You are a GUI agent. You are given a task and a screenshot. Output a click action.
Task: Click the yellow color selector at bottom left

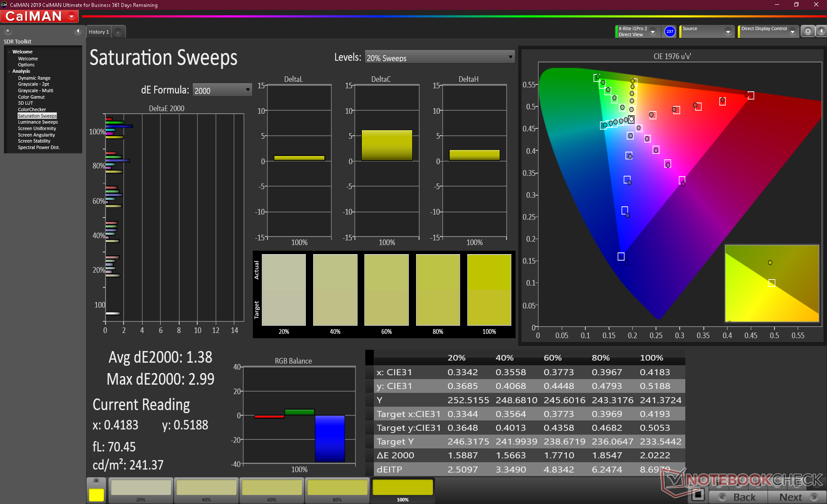point(96,495)
